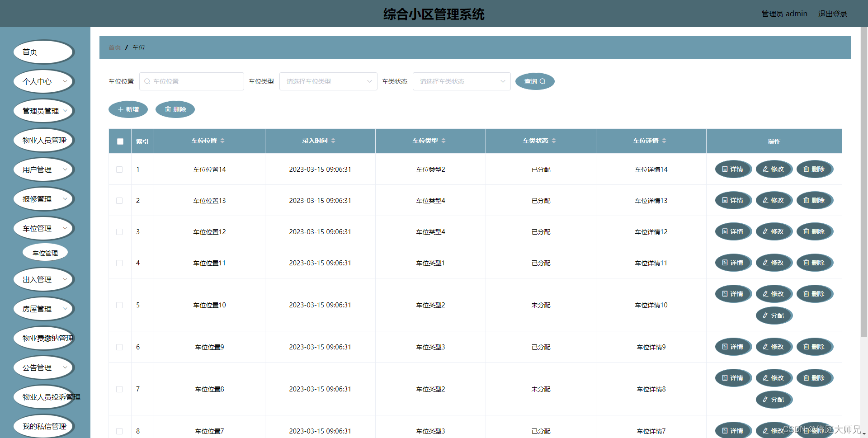Click the 分配 assign icon for 车位位置10
Image resolution: width=868 pixels, height=438 pixels.
[x=765, y=316]
